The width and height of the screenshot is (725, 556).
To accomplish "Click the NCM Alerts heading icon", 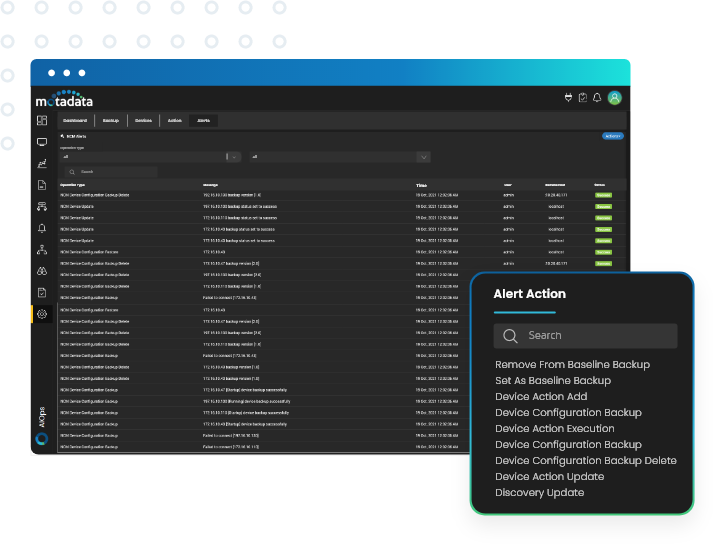I will (x=62, y=136).
